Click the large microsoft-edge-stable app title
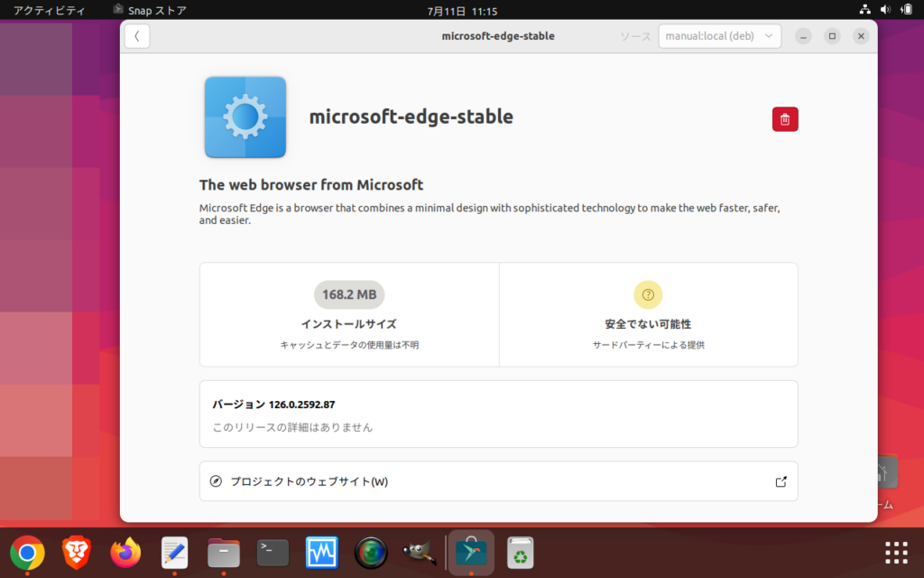The width and height of the screenshot is (924, 578). [x=411, y=117]
